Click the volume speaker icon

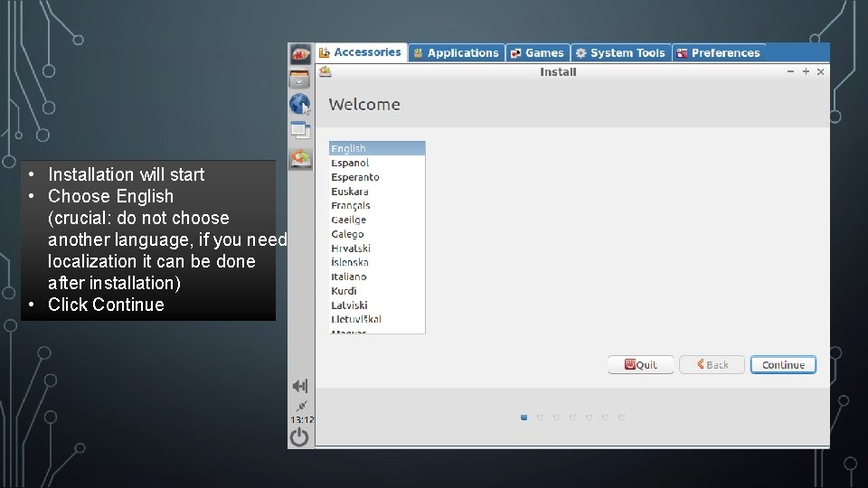click(300, 386)
